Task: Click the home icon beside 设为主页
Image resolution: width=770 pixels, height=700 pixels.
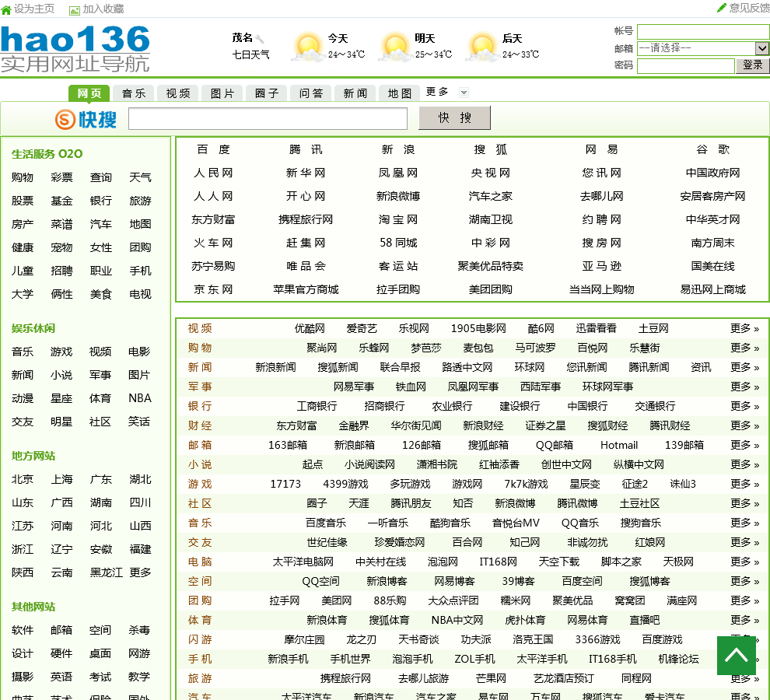Action: click(x=6, y=9)
